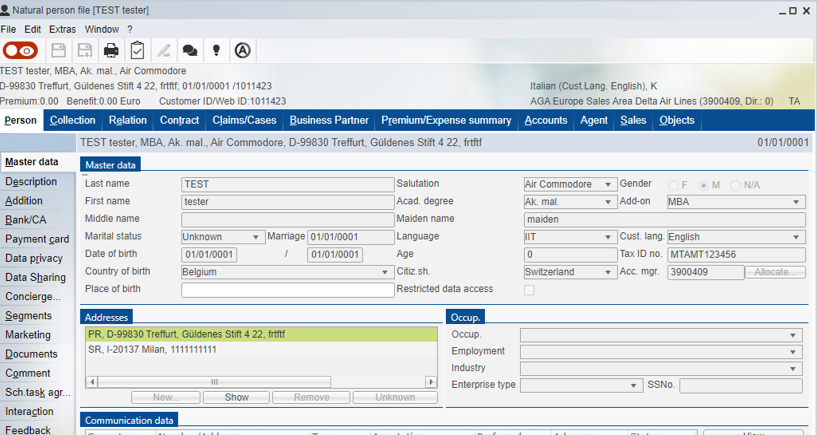This screenshot has height=435, width=818.
Task: Expand the Cust. lang. English dropdown
Action: point(796,237)
